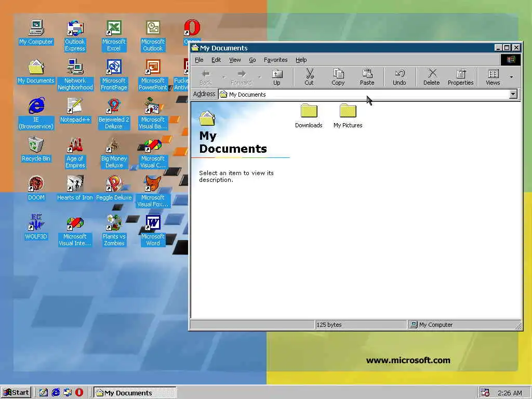Select Microsoft Visual InterDev desktop shortcut

[x=75, y=231]
